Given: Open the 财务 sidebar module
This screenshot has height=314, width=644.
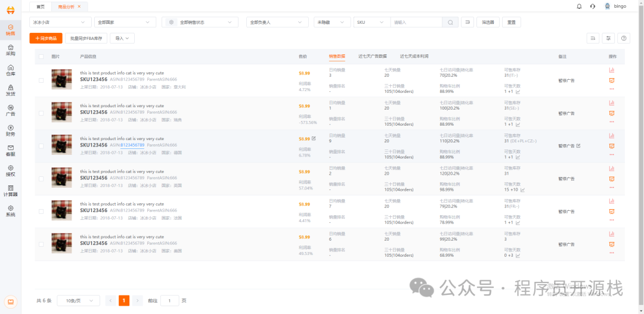Looking at the screenshot, I should tap(11, 130).
